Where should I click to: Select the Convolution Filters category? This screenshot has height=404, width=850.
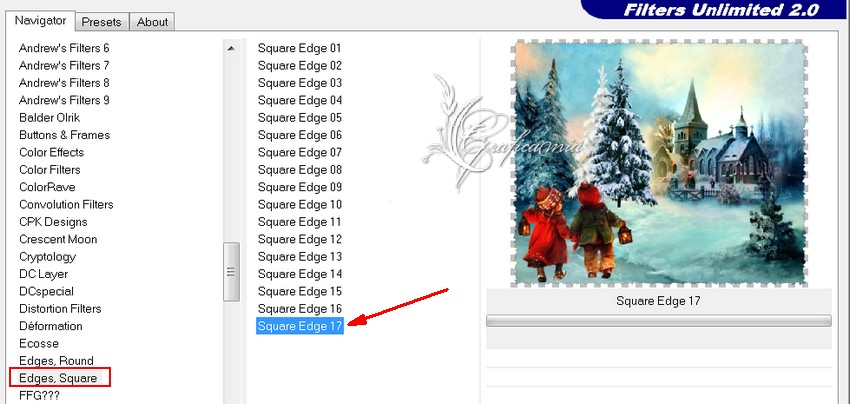[x=66, y=204]
